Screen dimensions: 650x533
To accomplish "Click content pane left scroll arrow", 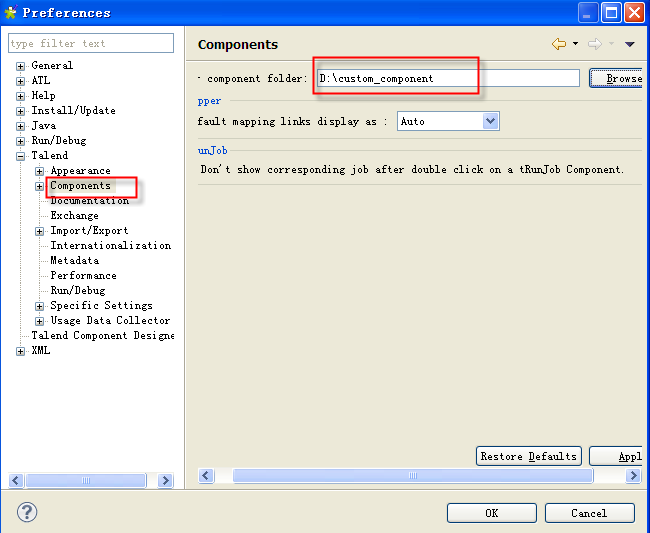I will coord(206,475).
